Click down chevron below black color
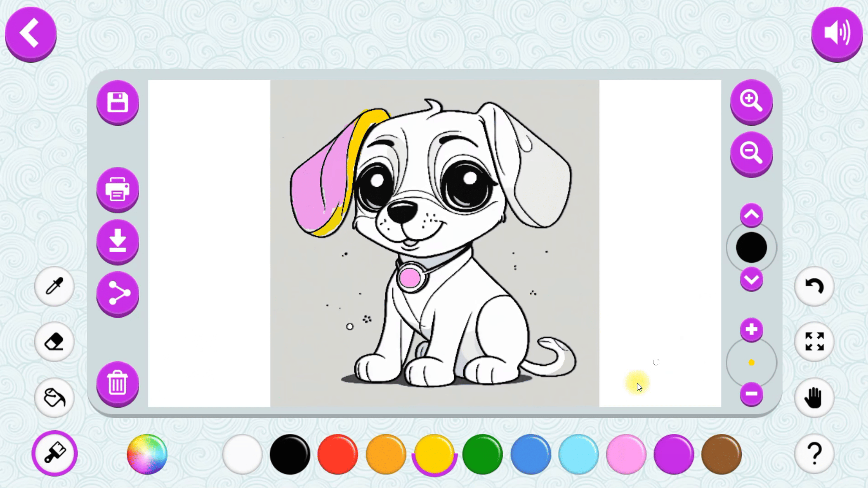Image resolution: width=868 pixels, height=488 pixels. tap(751, 279)
